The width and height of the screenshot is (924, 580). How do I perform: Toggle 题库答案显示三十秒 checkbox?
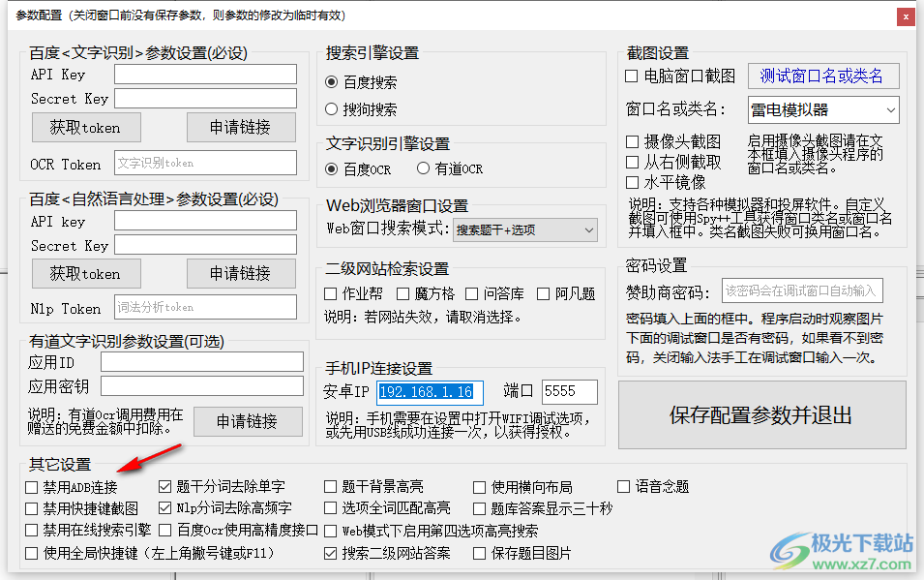480,508
